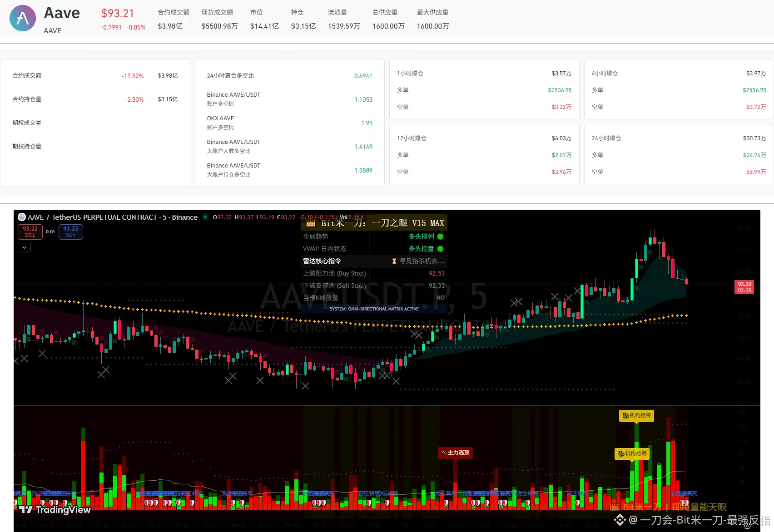The height and width of the screenshot is (532, 774).
Task: Click the 市值 value $14.41亿
Action: [264, 26]
